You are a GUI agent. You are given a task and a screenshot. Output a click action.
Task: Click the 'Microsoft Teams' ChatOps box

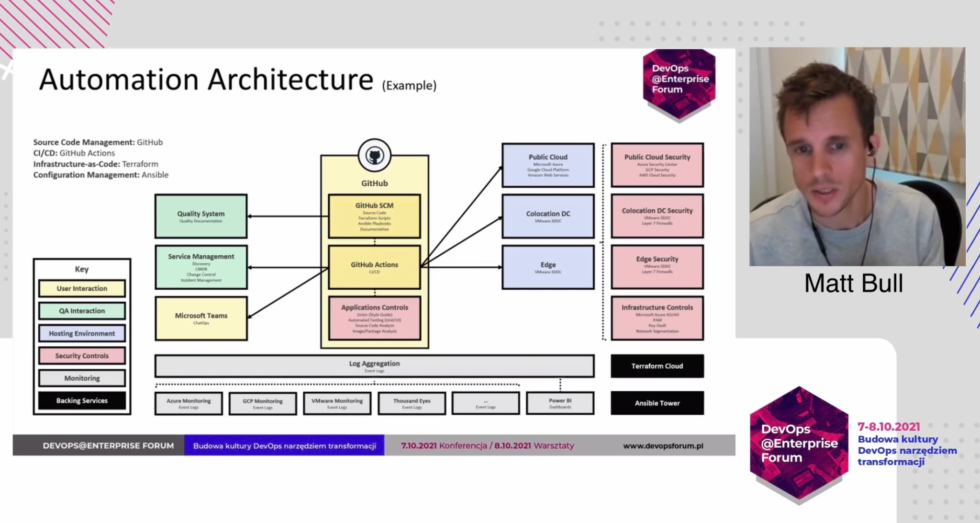click(201, 318)
